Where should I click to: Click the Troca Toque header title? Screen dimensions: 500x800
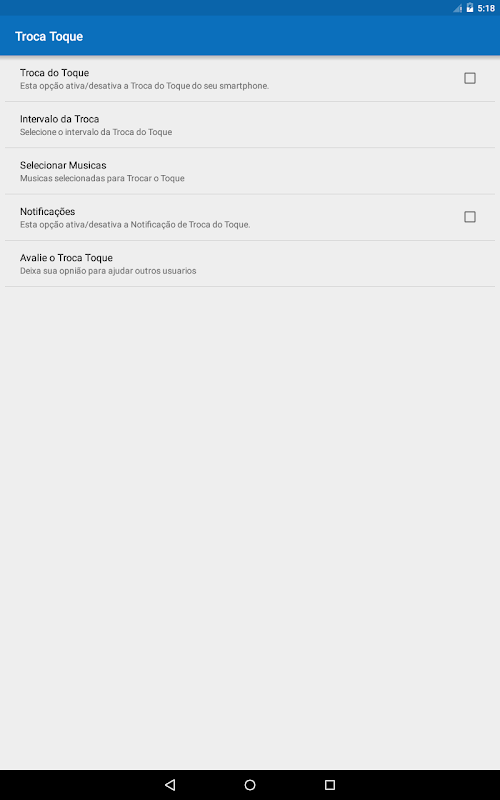click(x=49, y=36)
